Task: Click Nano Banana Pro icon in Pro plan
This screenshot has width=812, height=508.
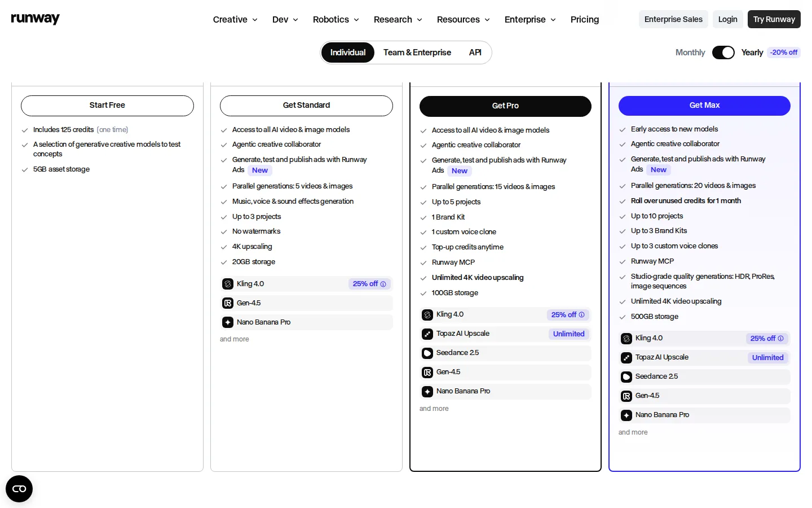Action: click(427, 392)
